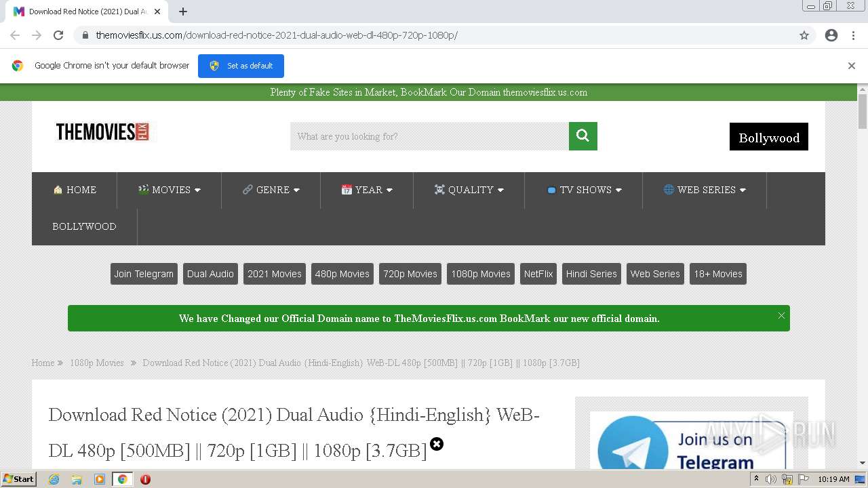The width and height of the screenshot is (868, 488).
Task: Open Chrome profile avatar icon
Action: pos(831,35)
